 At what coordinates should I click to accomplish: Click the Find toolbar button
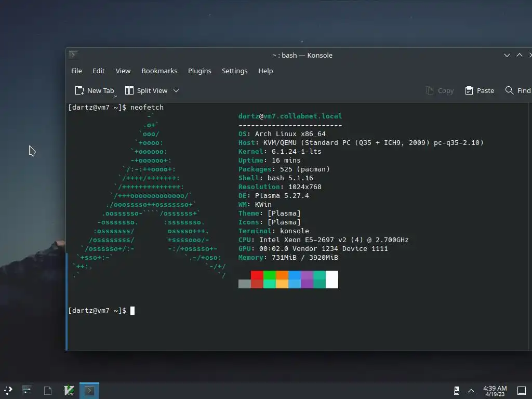(x=518, y=90)
